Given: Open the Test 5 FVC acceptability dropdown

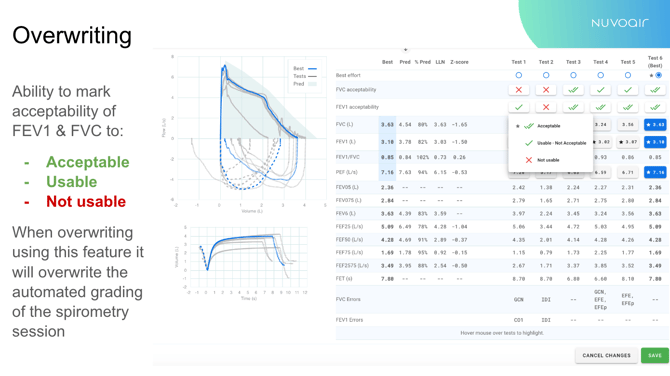Looking at the screenshot, I should tap(628, 90).
